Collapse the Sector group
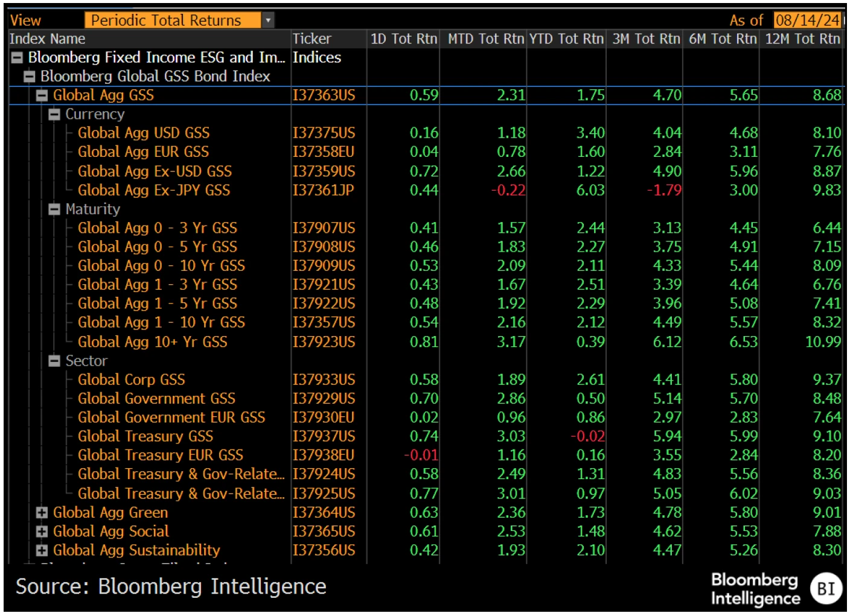The height and width of the screenshot is (616, 853). coord(54,361)
